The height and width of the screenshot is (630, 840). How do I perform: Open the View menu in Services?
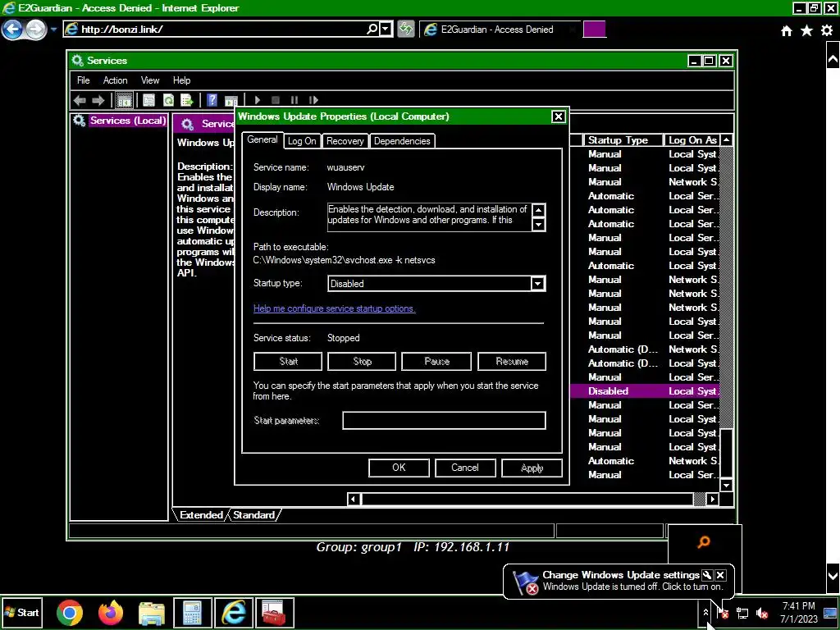click(150, 80)
